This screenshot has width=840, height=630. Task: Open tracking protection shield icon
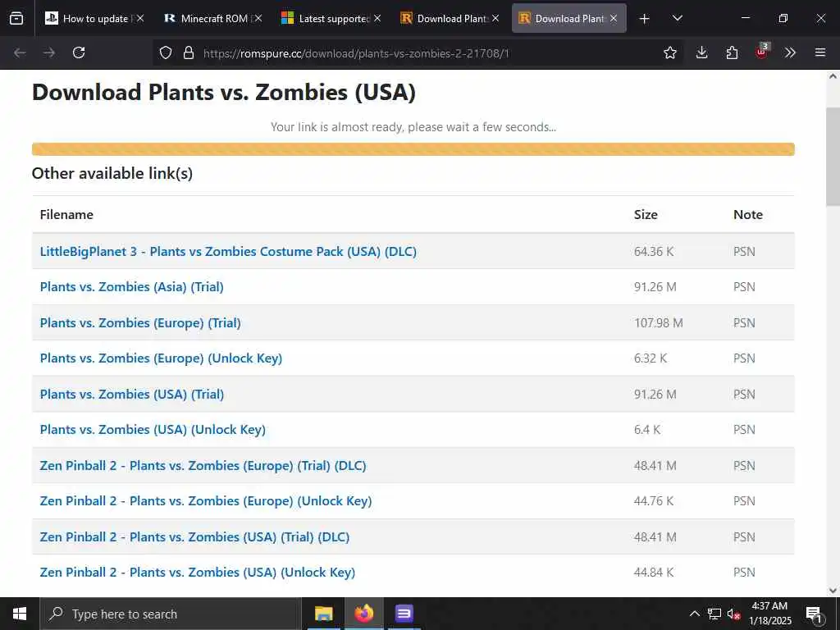(x=166, y=52)
